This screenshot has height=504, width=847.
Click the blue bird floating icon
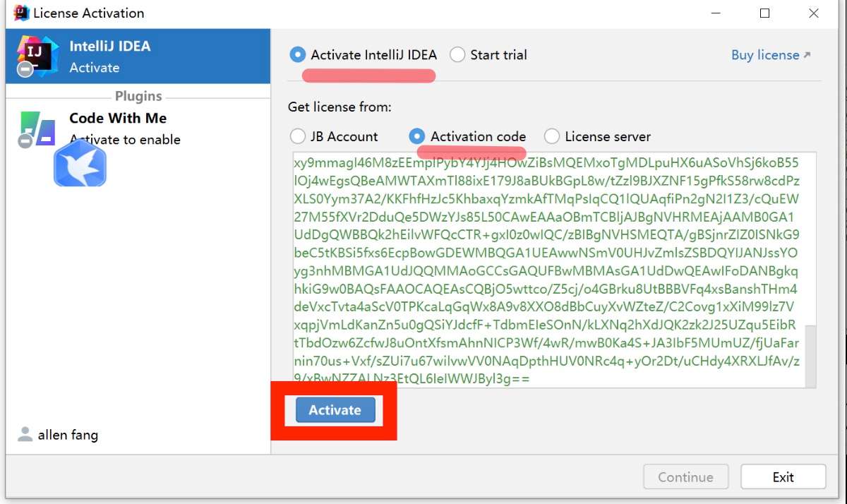[80, 163]
